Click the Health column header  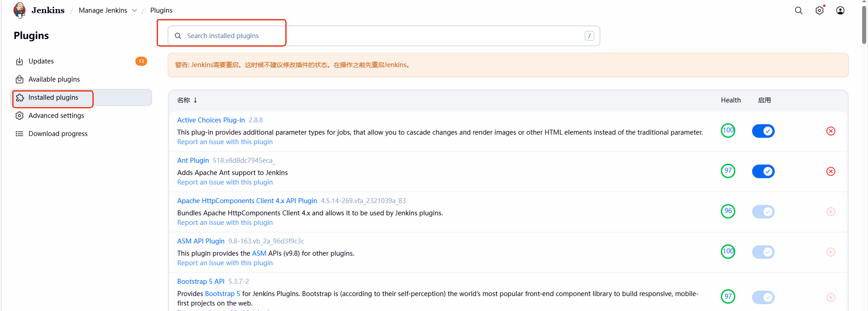coord(731,100)
